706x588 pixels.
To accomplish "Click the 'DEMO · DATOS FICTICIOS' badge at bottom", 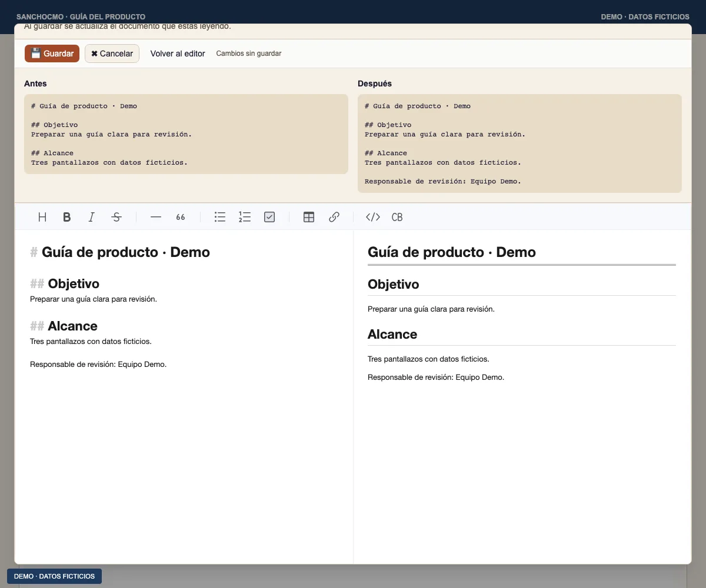I will tap(54, 576).
